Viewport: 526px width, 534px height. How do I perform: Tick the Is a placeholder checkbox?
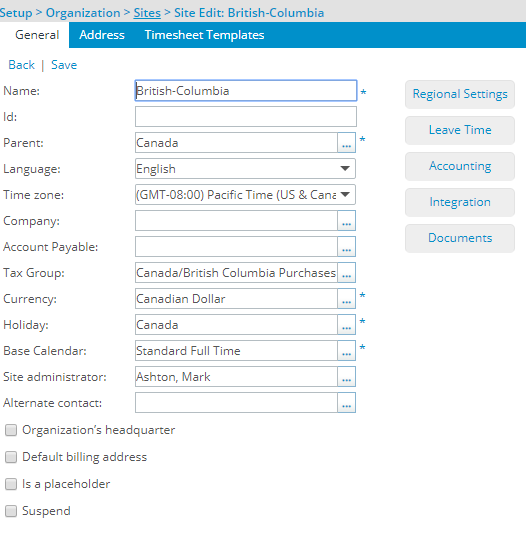(11, 484)
